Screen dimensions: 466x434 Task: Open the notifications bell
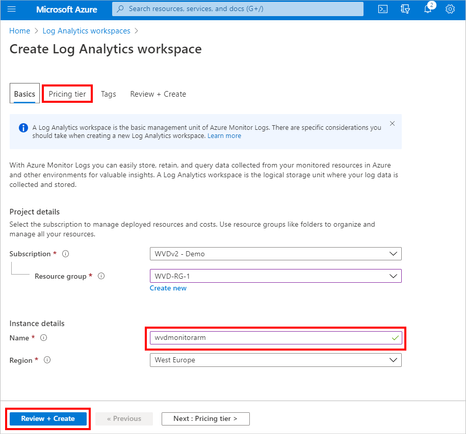point(428,9)
